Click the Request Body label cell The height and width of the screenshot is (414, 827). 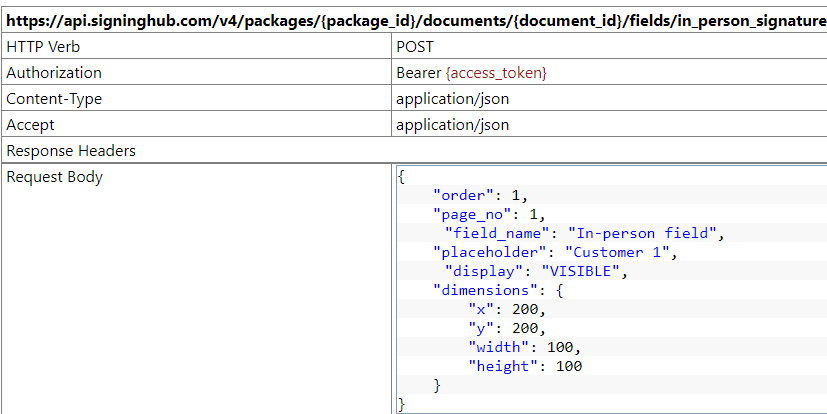(54, 177)
